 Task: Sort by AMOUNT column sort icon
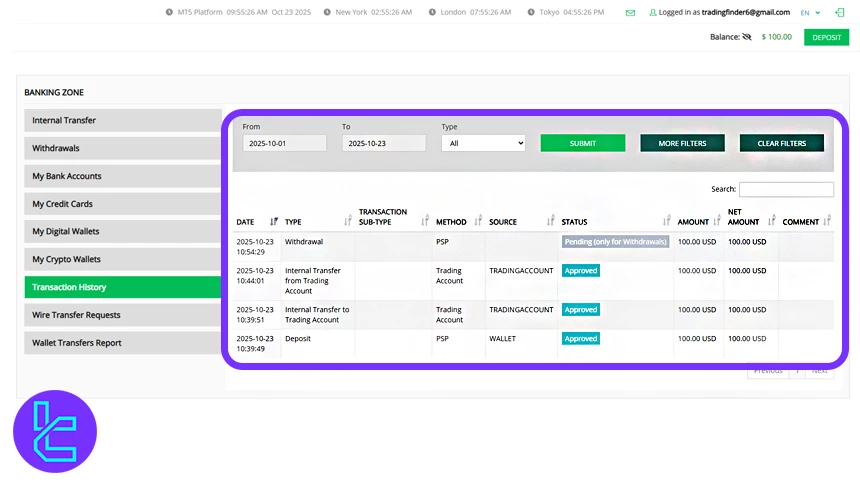coord(716,221)
